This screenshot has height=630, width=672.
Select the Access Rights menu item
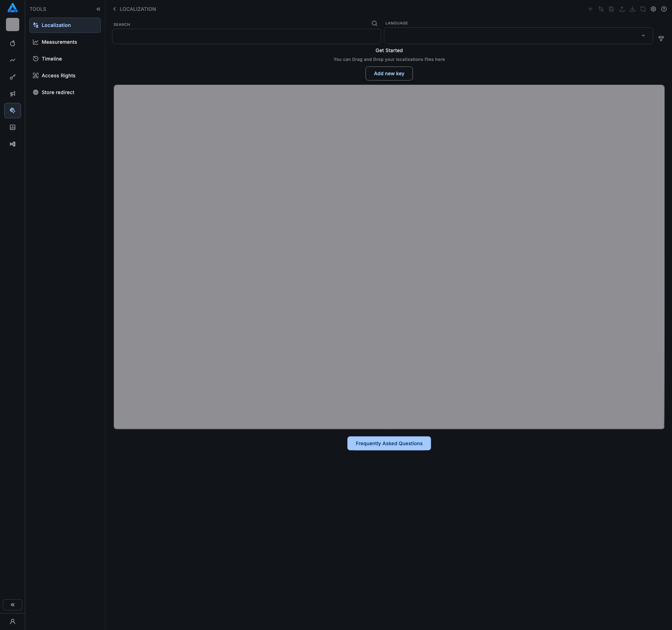[58, 76]
